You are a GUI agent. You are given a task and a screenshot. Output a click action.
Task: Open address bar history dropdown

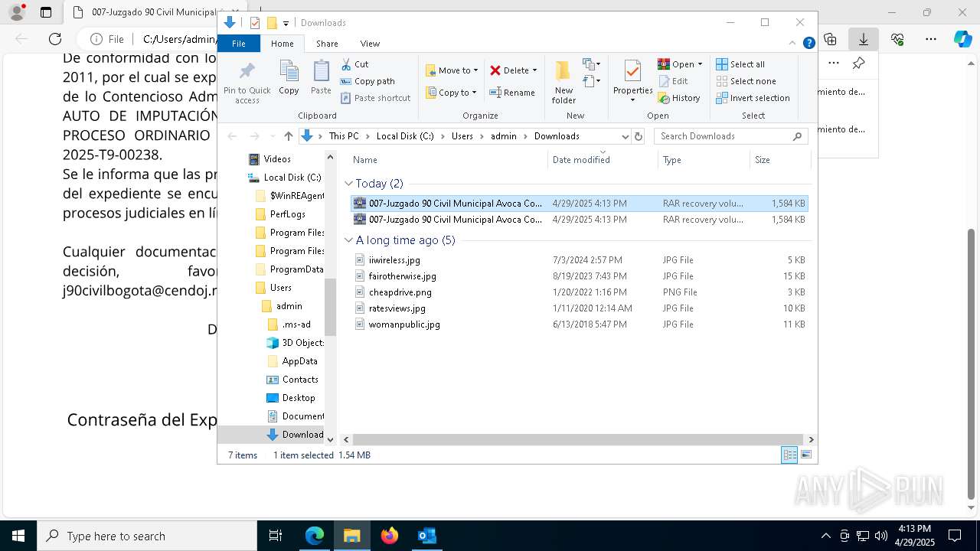pyautogui.click(x=625, y=136)
